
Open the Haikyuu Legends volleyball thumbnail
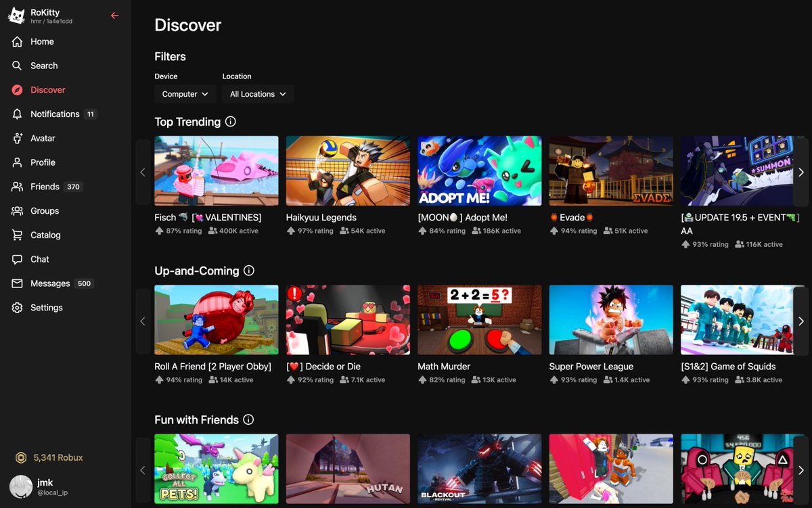[x=348, y=170]
